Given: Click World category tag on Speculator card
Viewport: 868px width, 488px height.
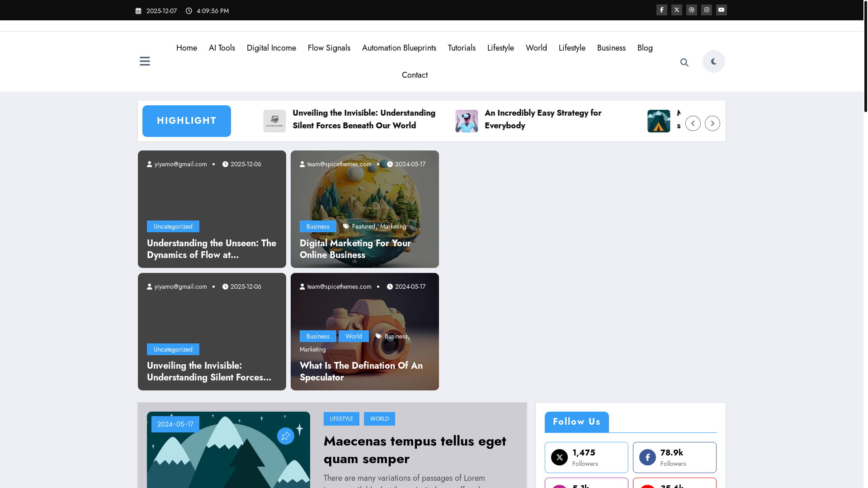Looking at the screenshot, I should point(354,336).
